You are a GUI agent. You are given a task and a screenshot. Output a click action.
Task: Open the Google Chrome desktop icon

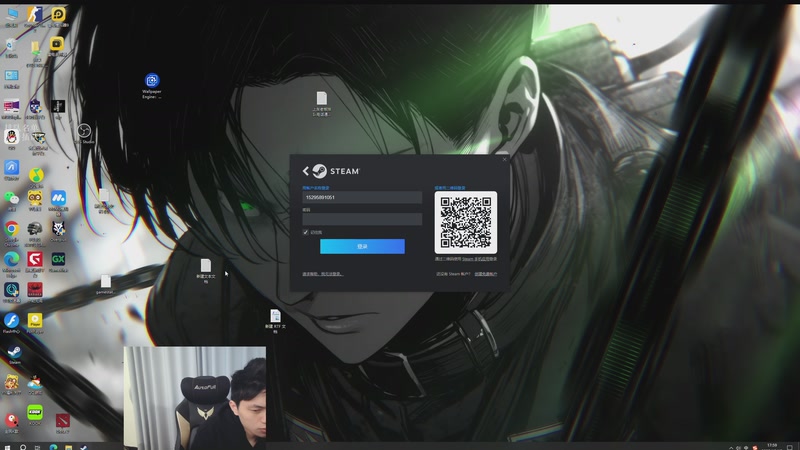click(11, 232)
